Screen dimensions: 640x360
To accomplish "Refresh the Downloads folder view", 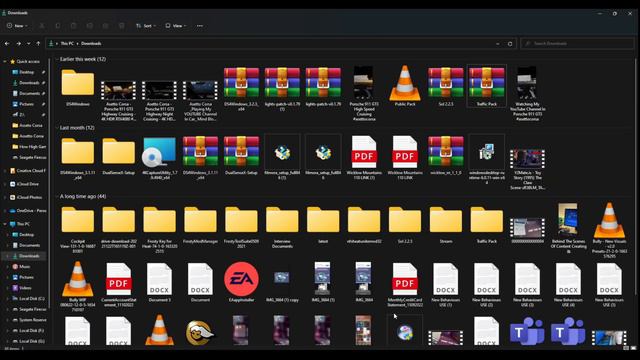I will pos(510,44).
